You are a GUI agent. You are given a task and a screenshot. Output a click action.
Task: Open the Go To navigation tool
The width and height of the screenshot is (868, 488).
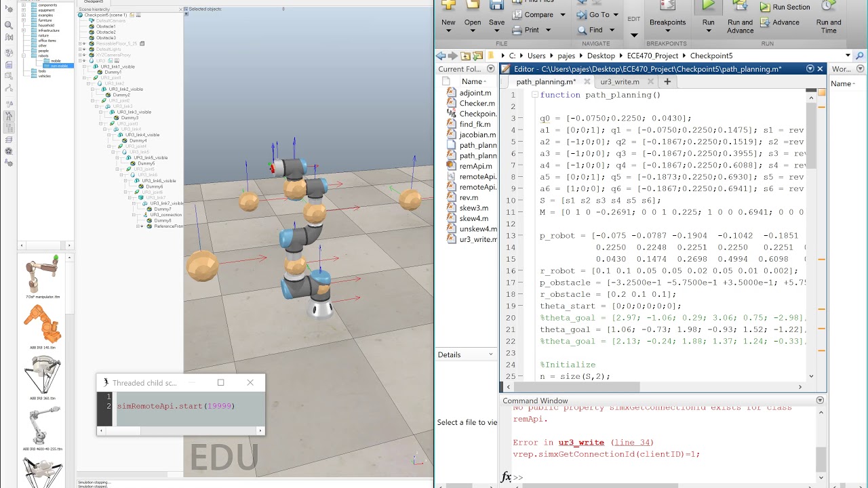593,15
